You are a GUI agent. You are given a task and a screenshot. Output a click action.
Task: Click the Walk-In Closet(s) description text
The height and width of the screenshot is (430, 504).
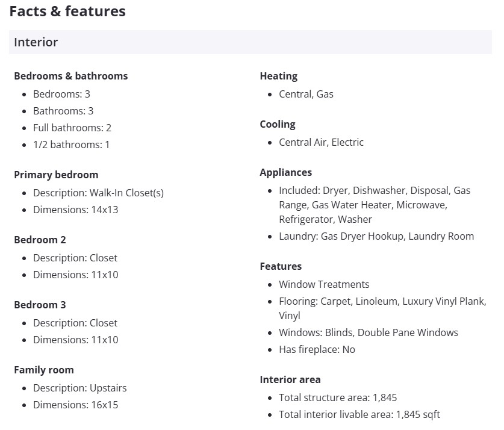click(x=126, y=193)
